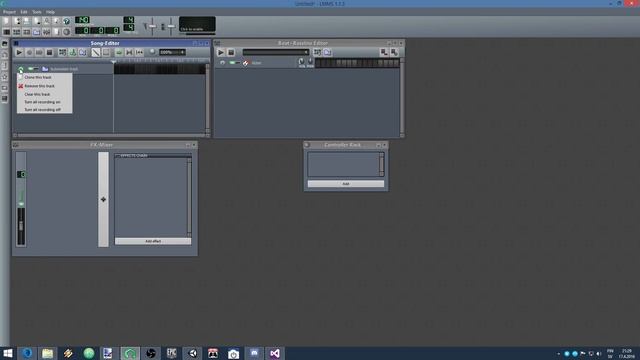Image resolution: width=640 pixels, height=360 pixels.
Task: Show the Beat+Bassline Editor from toolbar
Action: point(17,31)
